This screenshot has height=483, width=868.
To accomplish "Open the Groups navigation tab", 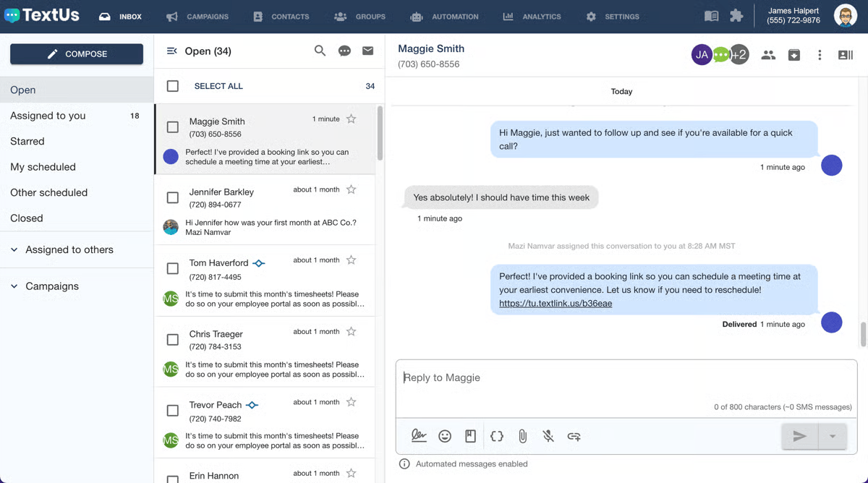I will point(360,16).
